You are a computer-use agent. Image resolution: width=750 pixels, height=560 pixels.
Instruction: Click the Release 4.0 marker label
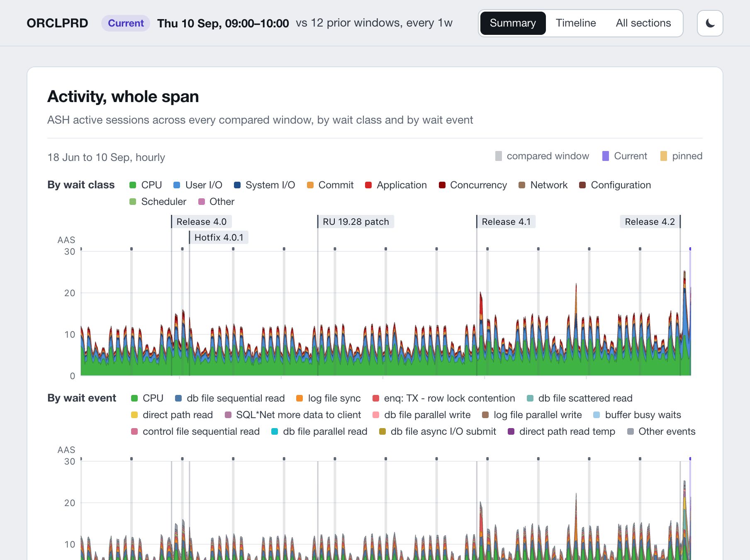(x=202, y=222)
